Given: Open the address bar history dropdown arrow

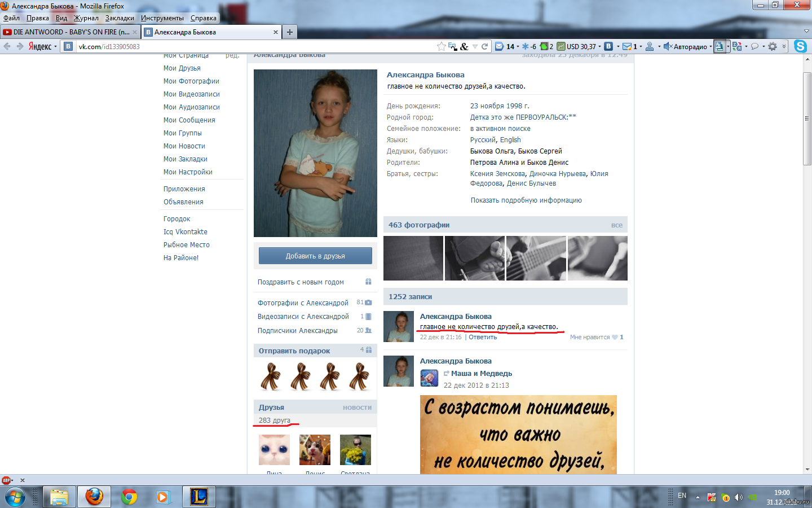Looking at the screenshot, I should 475,46.
